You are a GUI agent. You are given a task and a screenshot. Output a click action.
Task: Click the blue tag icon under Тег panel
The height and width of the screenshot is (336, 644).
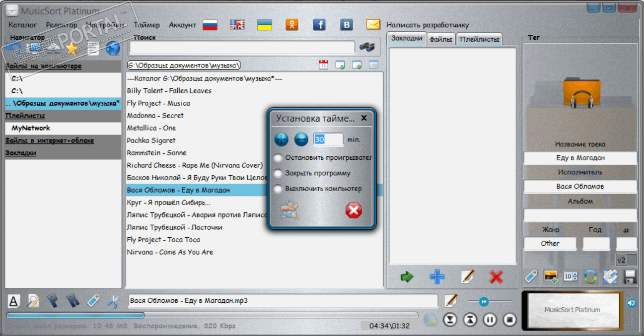click(x=531, y=276)
